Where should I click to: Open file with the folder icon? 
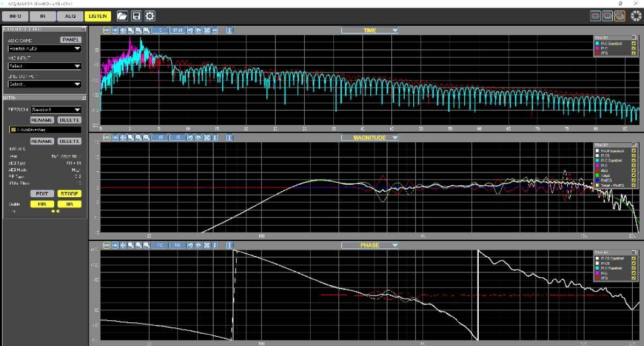tap(122, 16)
